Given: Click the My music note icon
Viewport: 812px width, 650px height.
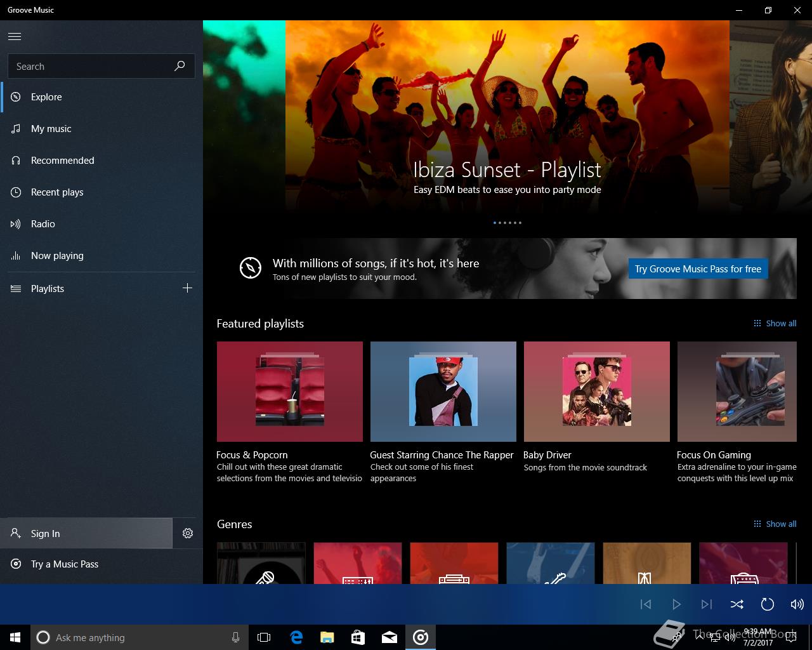Looking at the screenshot, I should [x=16, y=129].
